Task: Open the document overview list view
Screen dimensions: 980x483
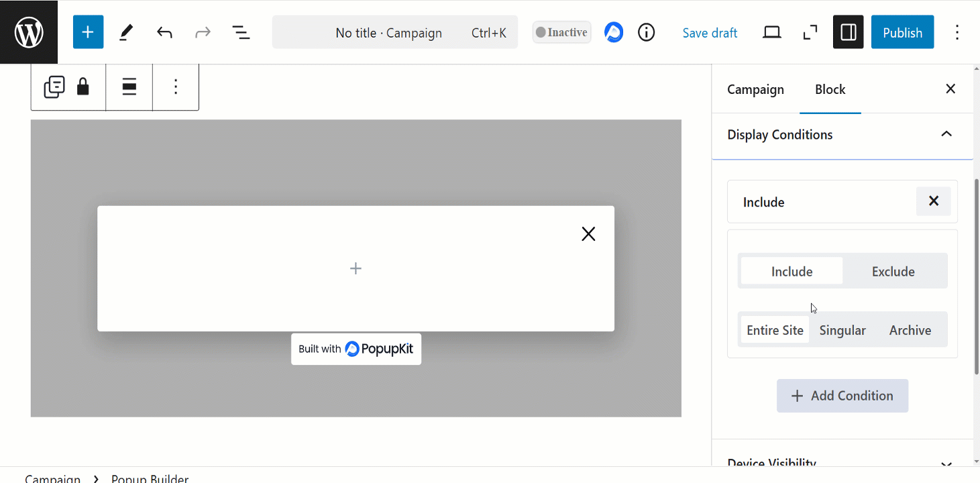Action: (241, 33)
